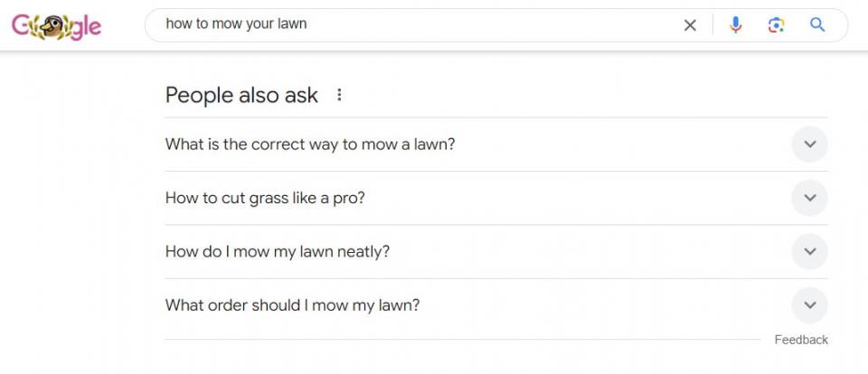Click the Google doodle logo
868x374 pixels.
(56, 25)
